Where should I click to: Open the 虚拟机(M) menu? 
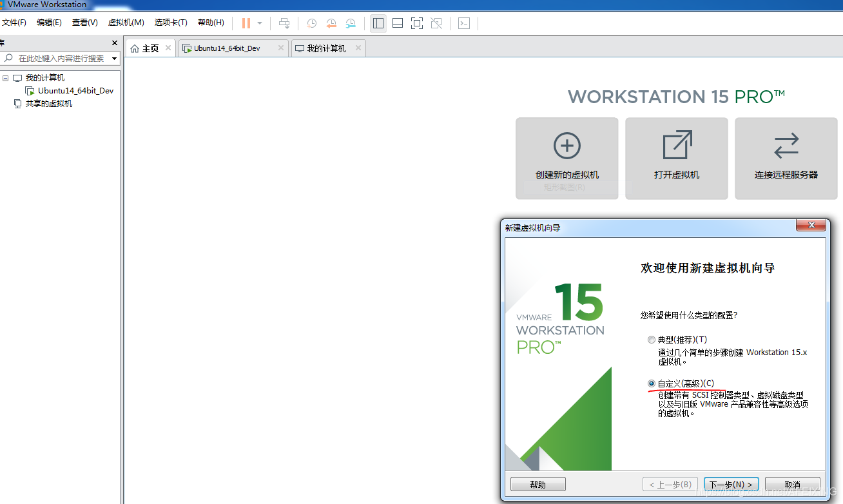[x=126, y=23]
